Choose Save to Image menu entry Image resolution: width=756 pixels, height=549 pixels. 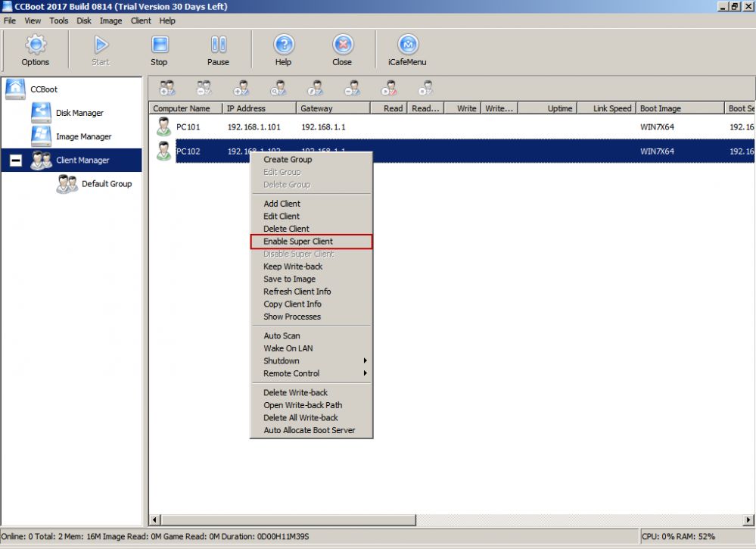(312, 279)
